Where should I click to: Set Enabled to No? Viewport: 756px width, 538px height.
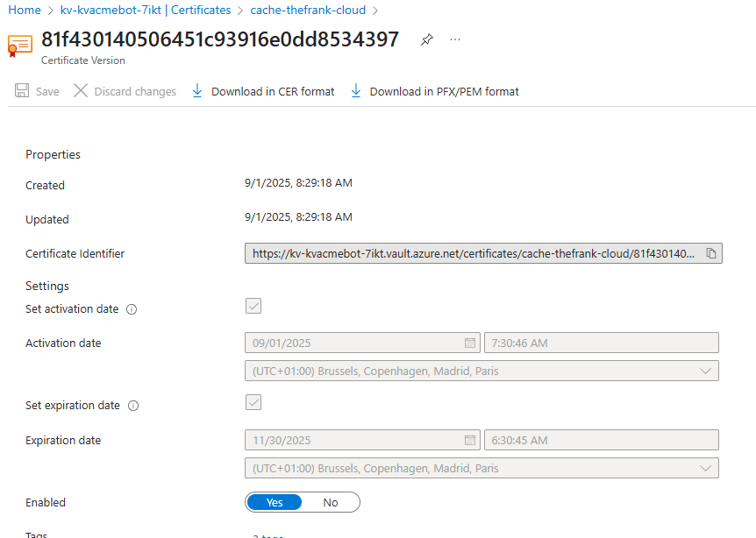pos(331,502)
